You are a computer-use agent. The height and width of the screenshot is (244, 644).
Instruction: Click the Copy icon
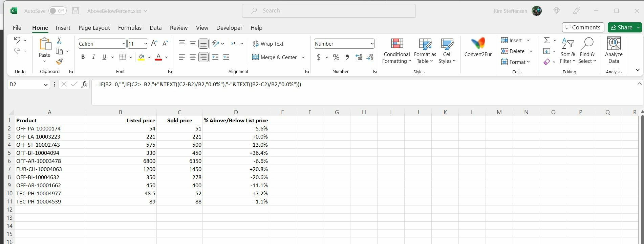(x=59, y=51)
